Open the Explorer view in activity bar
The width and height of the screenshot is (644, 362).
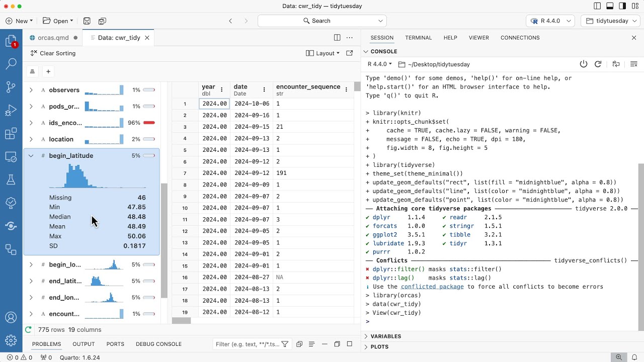tap(11, 41)
